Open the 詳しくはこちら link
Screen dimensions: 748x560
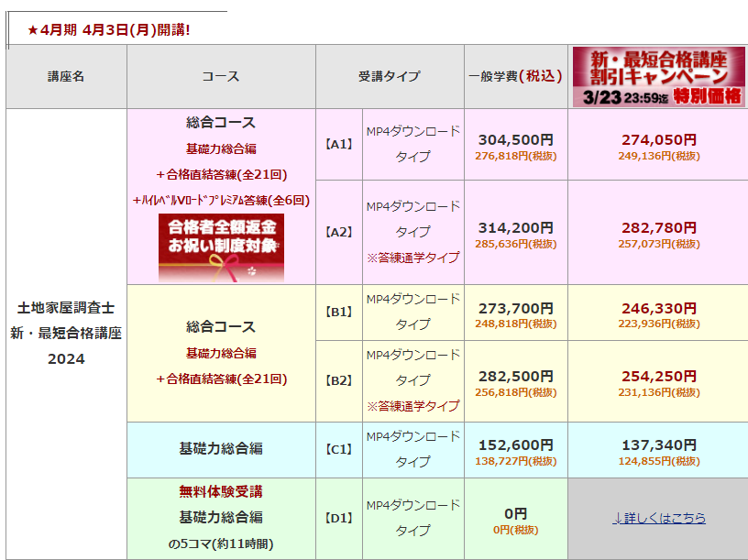(x=659, y=518)
